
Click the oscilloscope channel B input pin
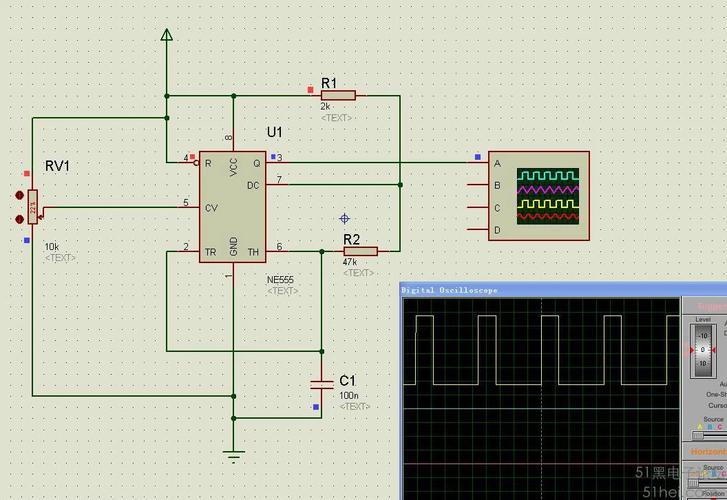478,185
